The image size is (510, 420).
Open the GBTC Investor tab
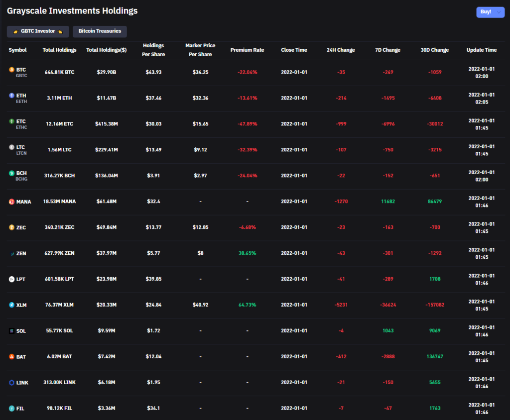[38, 31]
